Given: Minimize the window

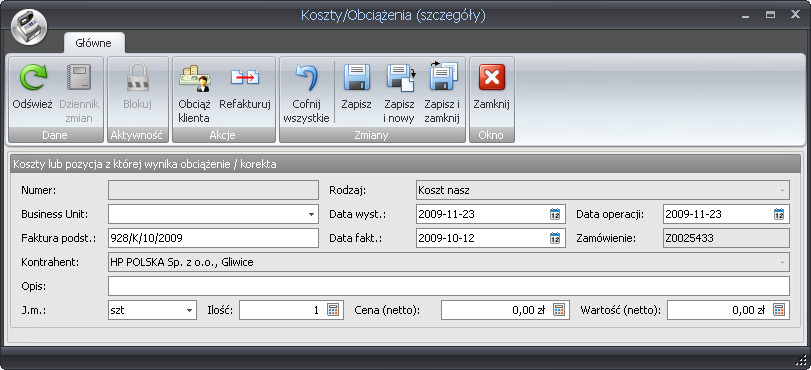Looking at the screenshot, I should tap(745, 16).
